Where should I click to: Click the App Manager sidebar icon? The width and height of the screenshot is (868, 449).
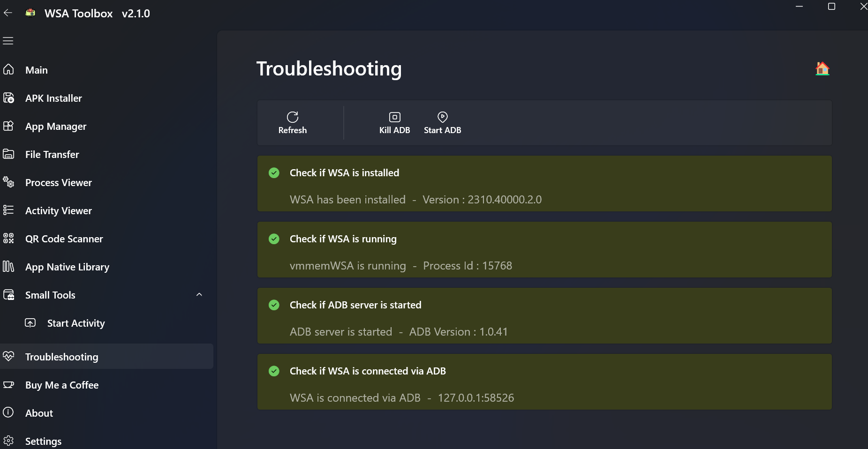coord(8,126)
